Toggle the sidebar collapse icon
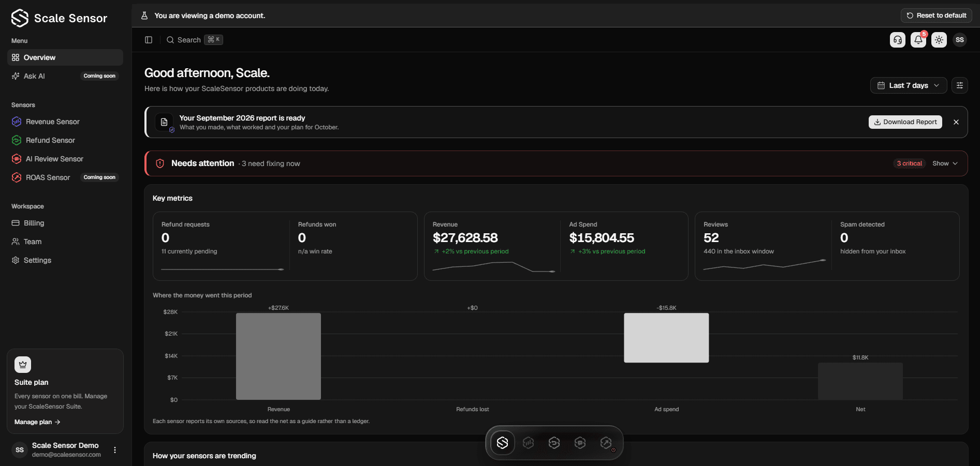 coord(149,40)
